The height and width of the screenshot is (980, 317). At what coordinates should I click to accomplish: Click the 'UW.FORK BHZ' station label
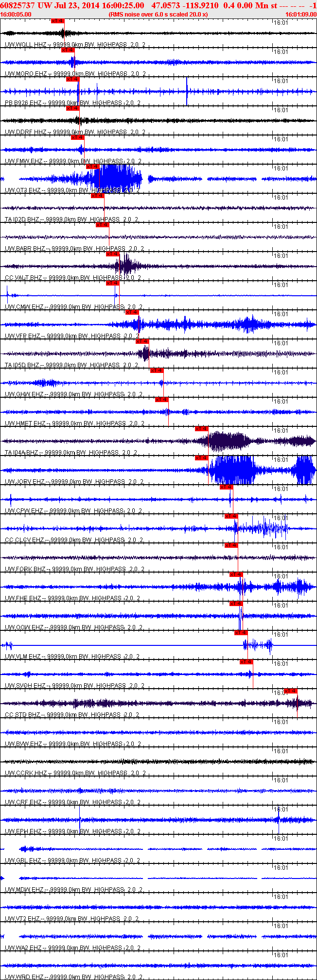[25, 569]
